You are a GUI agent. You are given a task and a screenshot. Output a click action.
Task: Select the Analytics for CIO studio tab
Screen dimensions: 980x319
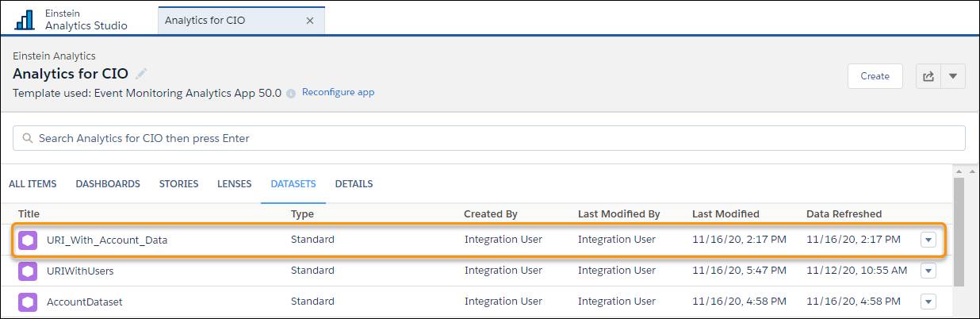pyautogui.click(x=241, y=20)
